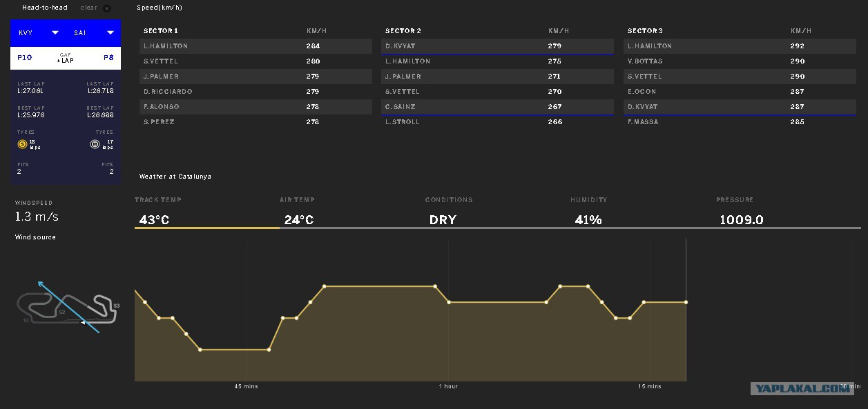
Task: Click the yellow soft tyre icon
Action: (22, 144)
